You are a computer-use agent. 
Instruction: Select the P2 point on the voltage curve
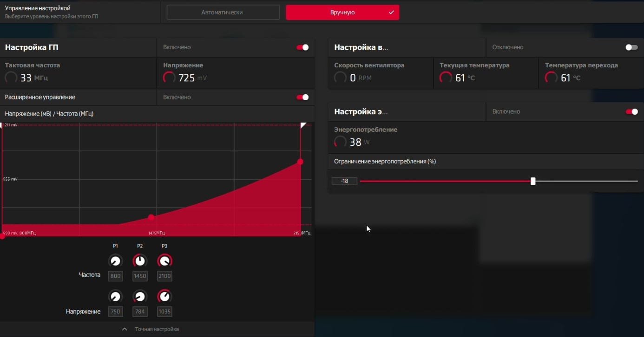coord(151,217)
